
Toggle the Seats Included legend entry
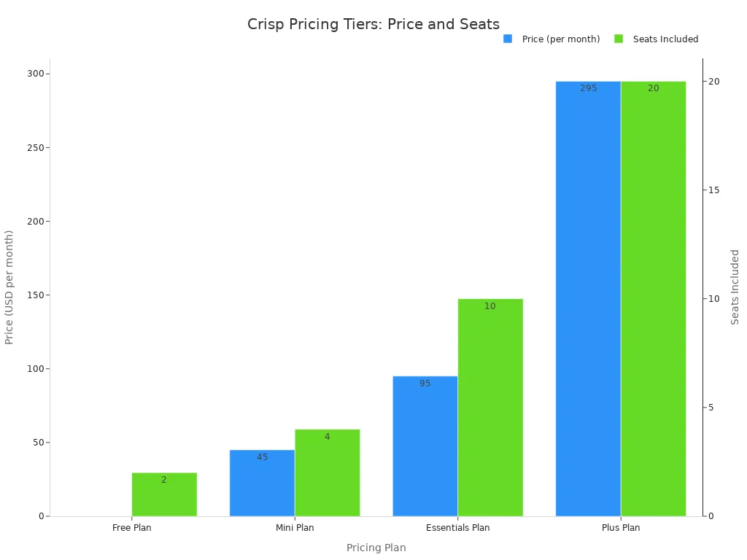click(x=665, y=39)
